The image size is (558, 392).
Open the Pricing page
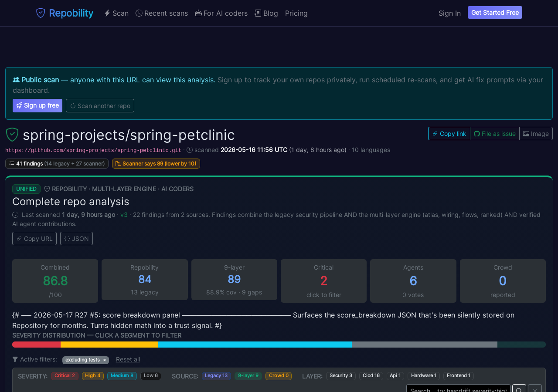(x=296, y=13)
